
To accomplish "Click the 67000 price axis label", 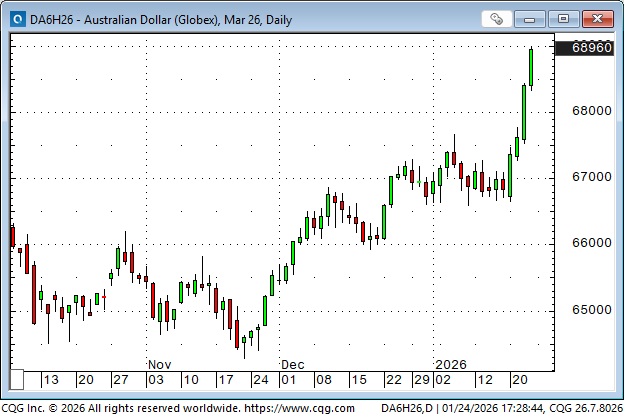I will pos(592,177).
